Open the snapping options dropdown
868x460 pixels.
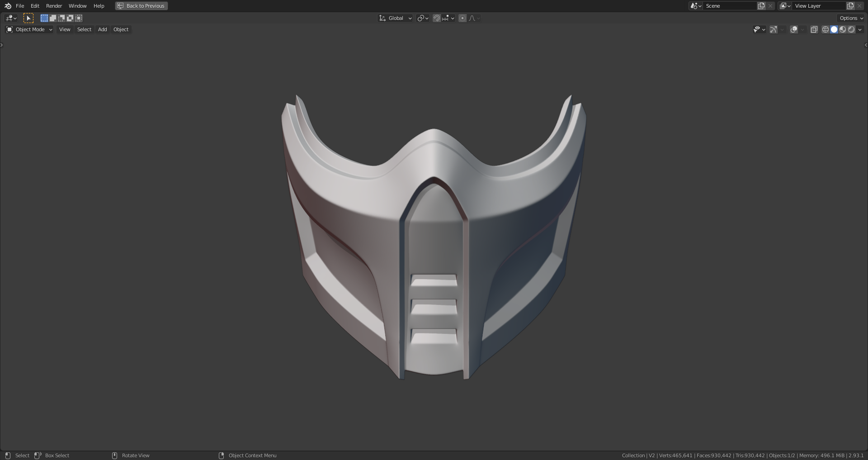(x=448, y=18)
